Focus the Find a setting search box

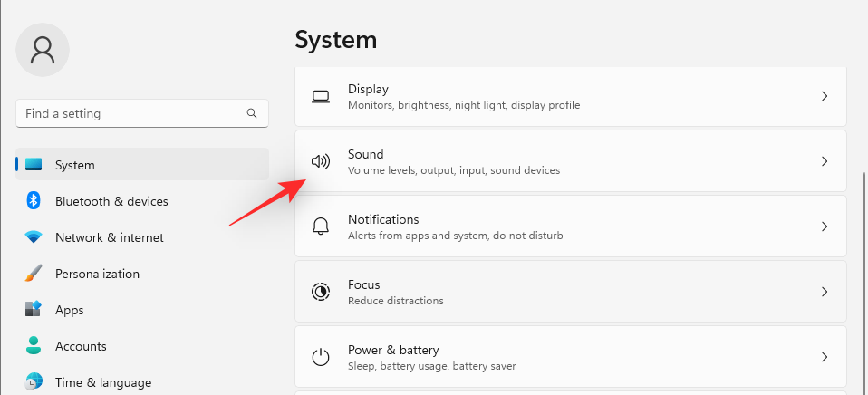click(x=131, y=114)
